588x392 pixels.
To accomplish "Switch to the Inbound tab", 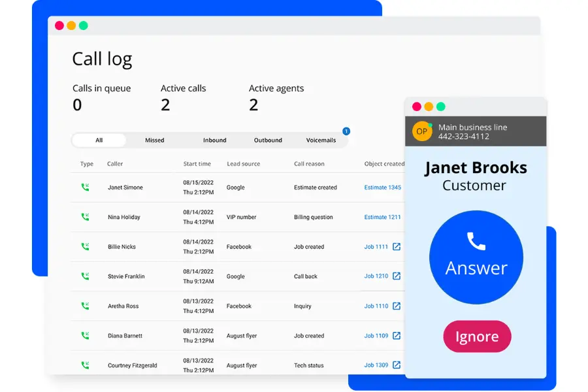I will click(214, 140).
